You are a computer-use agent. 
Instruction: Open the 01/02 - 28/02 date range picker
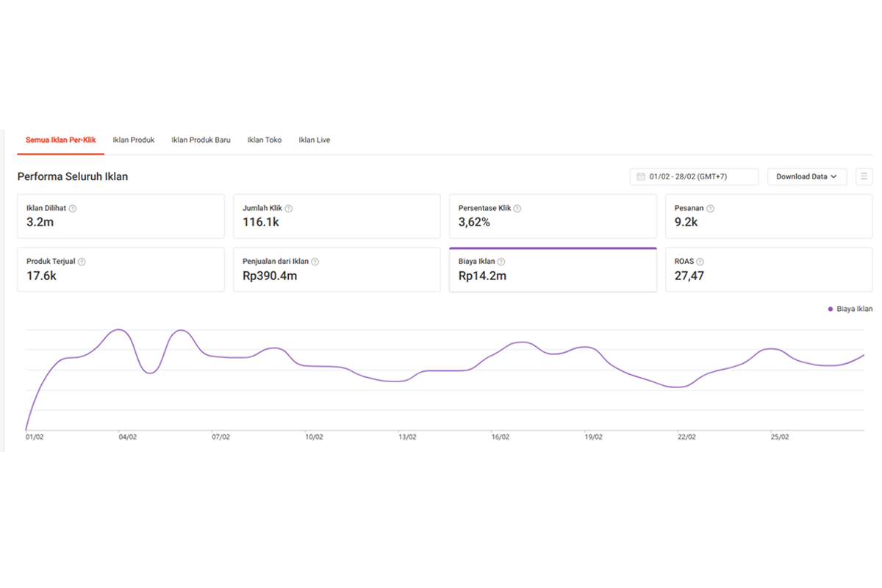coord(694,176)
